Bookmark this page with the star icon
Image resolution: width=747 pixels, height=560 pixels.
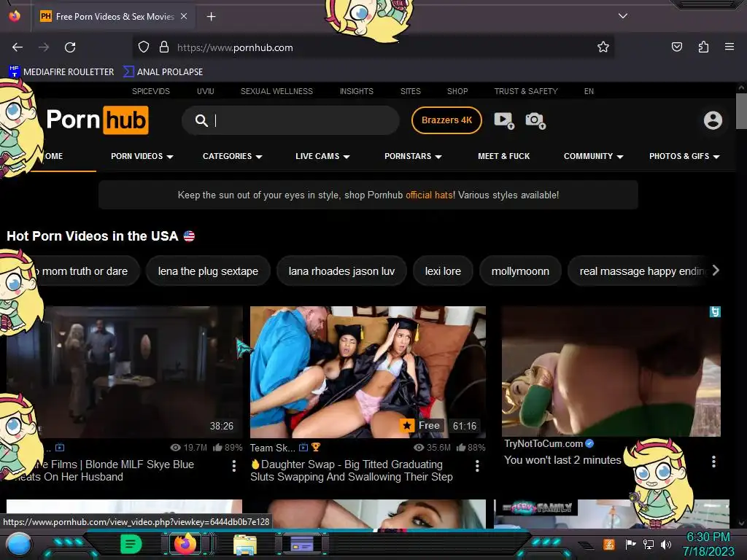603,47
